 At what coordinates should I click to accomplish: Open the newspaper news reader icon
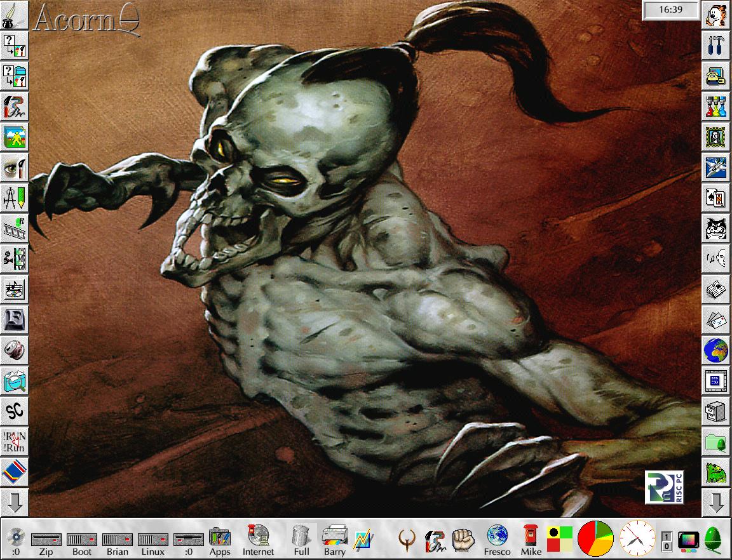point(715,290)
